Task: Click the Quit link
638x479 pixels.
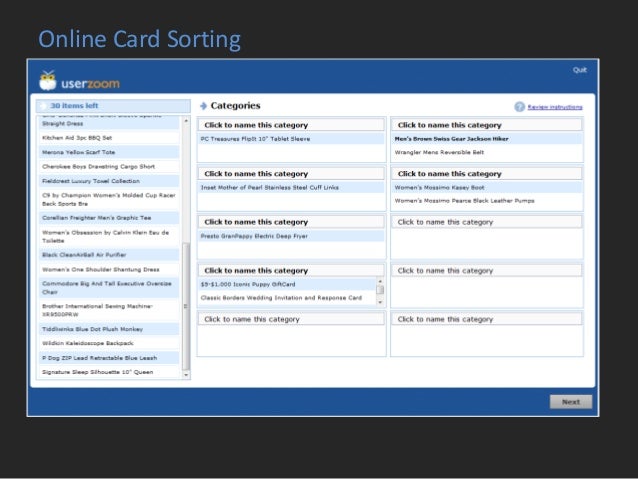Action: [580, 70]
